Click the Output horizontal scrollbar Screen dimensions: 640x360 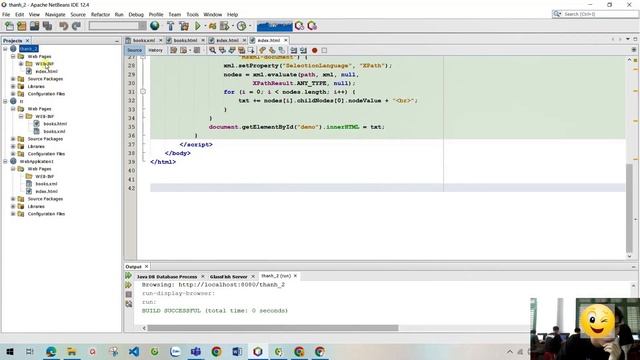(x=273, y=328)
